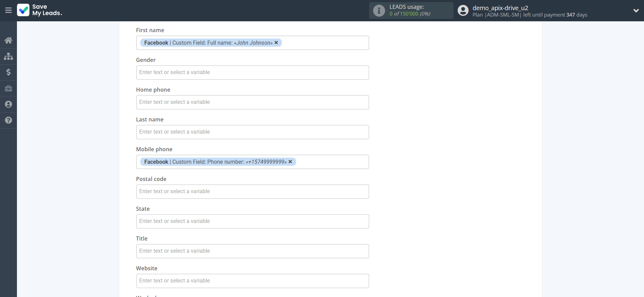Image resolution: width=644 pixels, height=297 pixels.
Task: Click the Save My Leads logo
Action: point(40,10)
